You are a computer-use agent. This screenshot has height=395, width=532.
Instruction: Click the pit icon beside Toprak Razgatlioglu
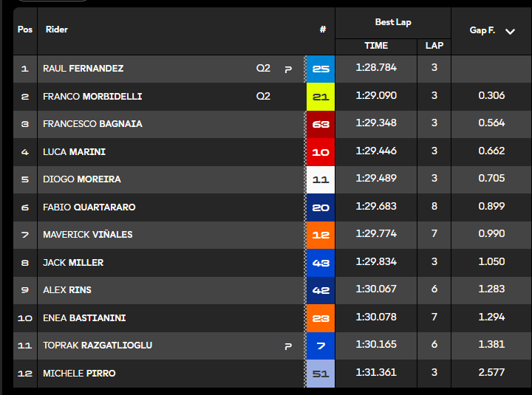(288, 346)
